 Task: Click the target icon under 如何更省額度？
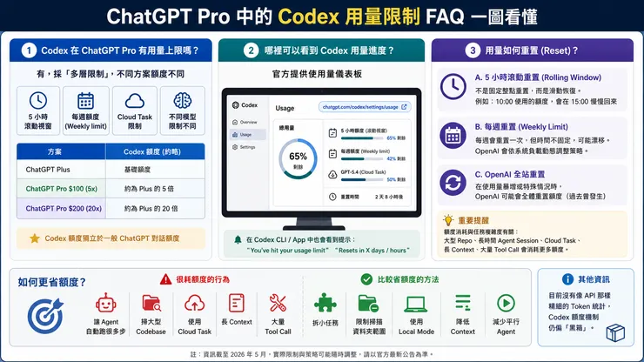[x=45, y=316]
